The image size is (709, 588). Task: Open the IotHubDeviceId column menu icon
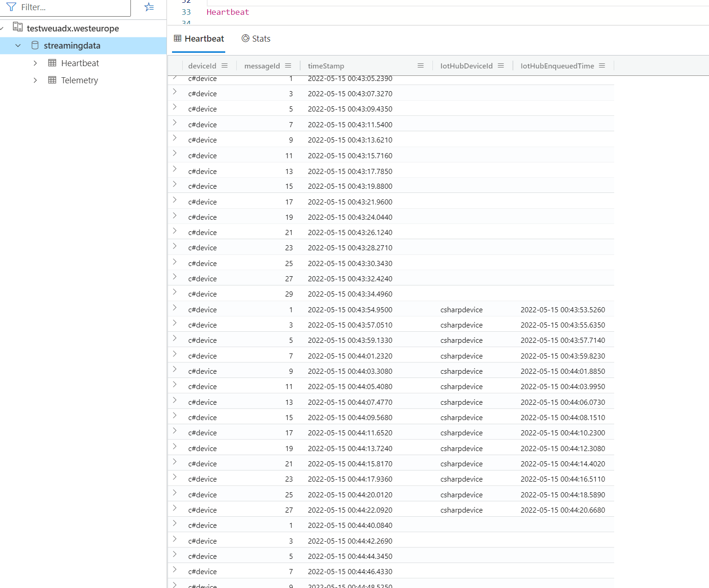coord(501,66)
